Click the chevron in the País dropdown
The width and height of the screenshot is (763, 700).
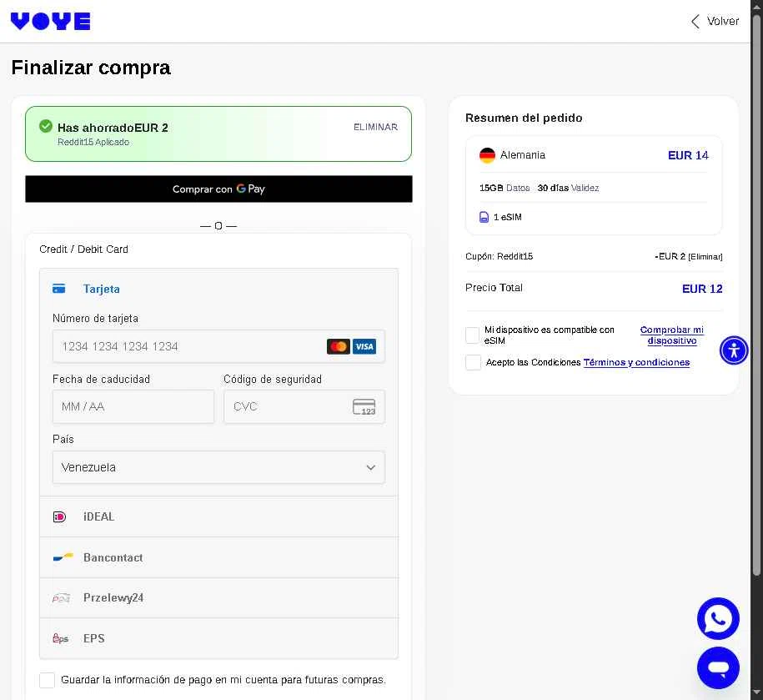(x=371, y=467)
